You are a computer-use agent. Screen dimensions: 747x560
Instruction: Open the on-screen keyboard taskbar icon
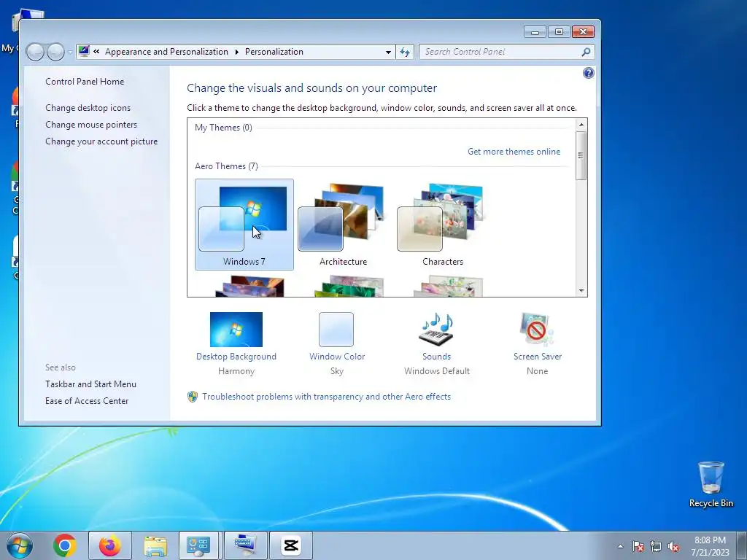245,545
